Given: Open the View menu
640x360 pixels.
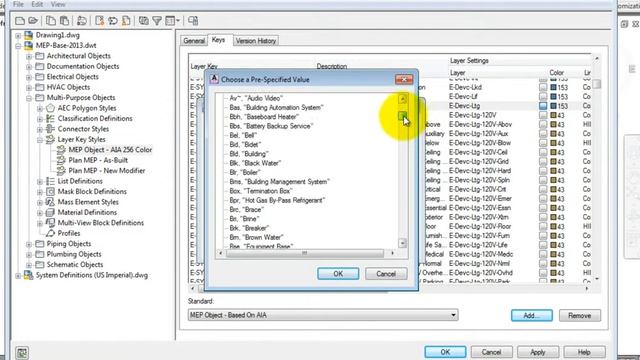Looking at the screenshot, I should 58,4.
